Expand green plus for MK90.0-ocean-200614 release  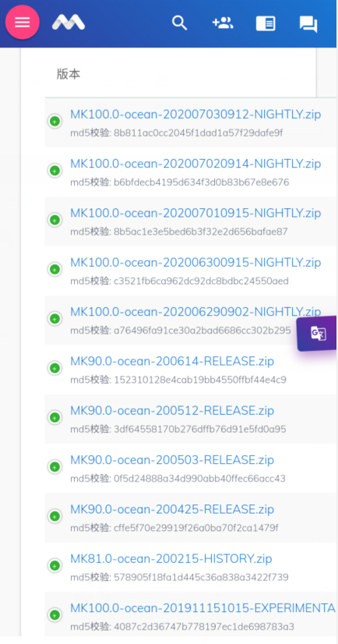[x=55, y=368]
